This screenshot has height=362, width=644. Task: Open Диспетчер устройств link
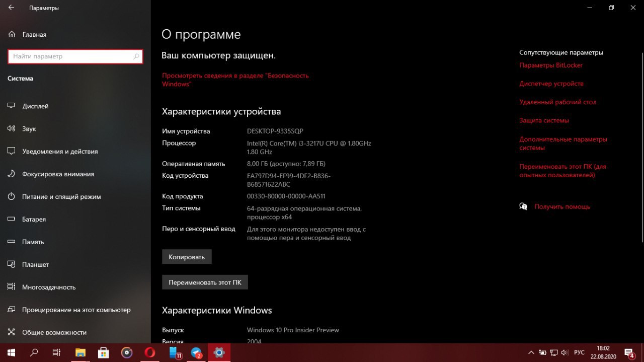pos(551,84)
